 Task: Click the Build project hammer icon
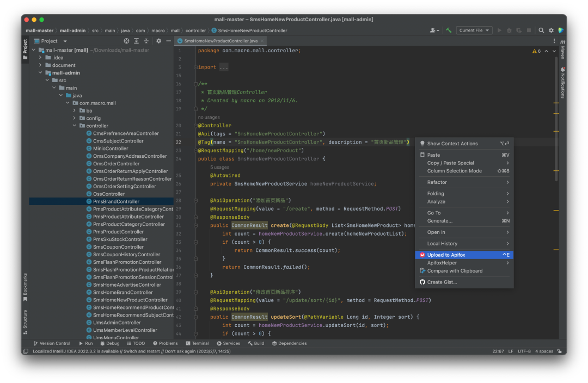(x=449, y=30)
